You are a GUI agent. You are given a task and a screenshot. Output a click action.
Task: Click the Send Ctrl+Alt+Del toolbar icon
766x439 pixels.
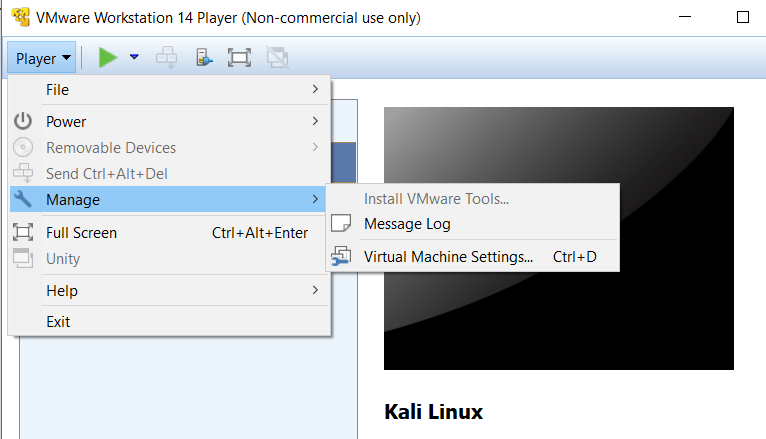tap(167, 58)
